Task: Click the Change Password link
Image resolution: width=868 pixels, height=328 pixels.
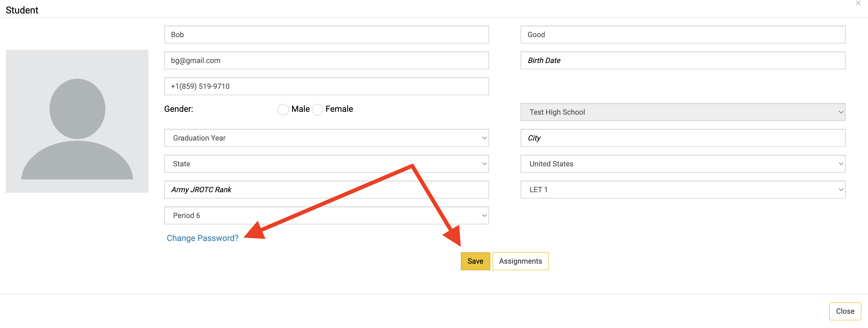Action: (202, 238)
